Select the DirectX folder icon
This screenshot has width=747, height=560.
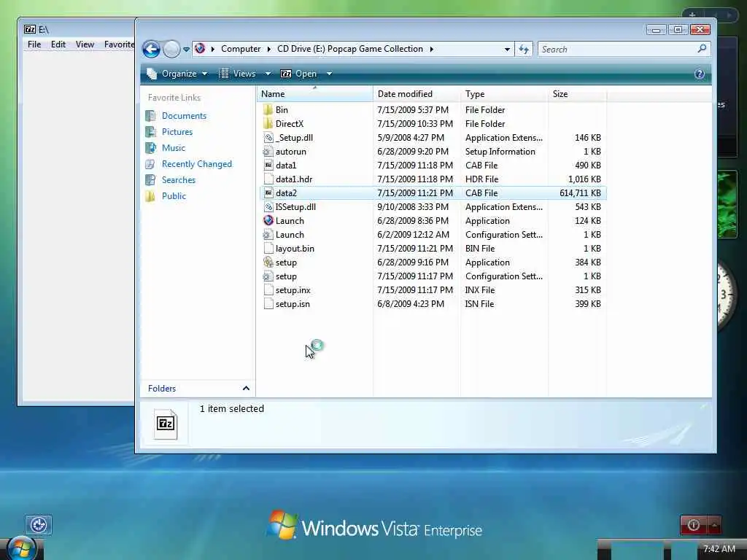click(268, 124)
